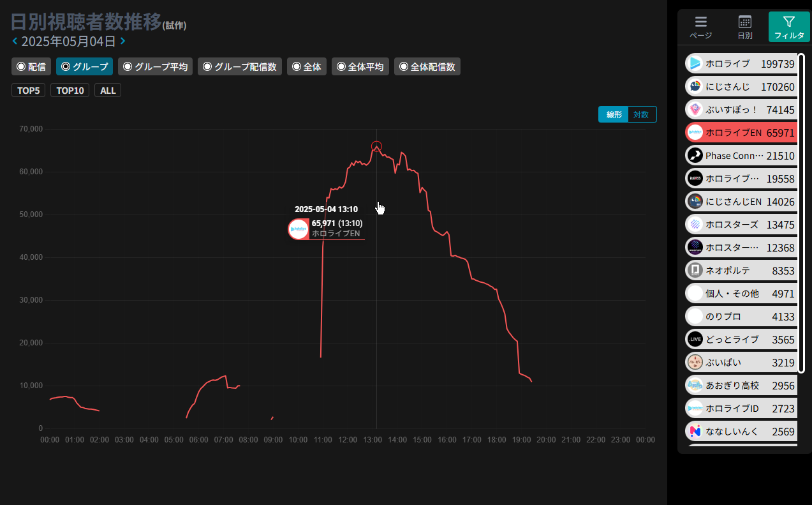Click the ホロライブID logo icon

(695, 408)
